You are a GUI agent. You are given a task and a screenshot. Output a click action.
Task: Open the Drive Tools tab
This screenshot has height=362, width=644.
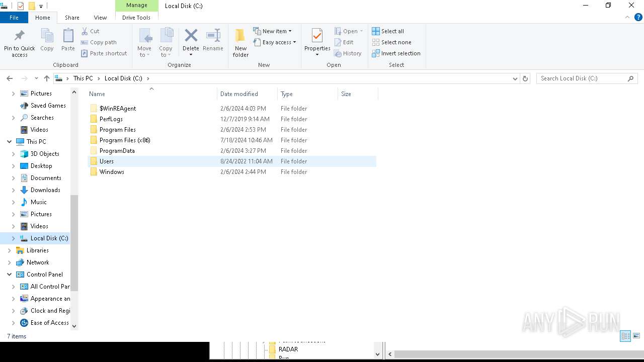[136, 18]
